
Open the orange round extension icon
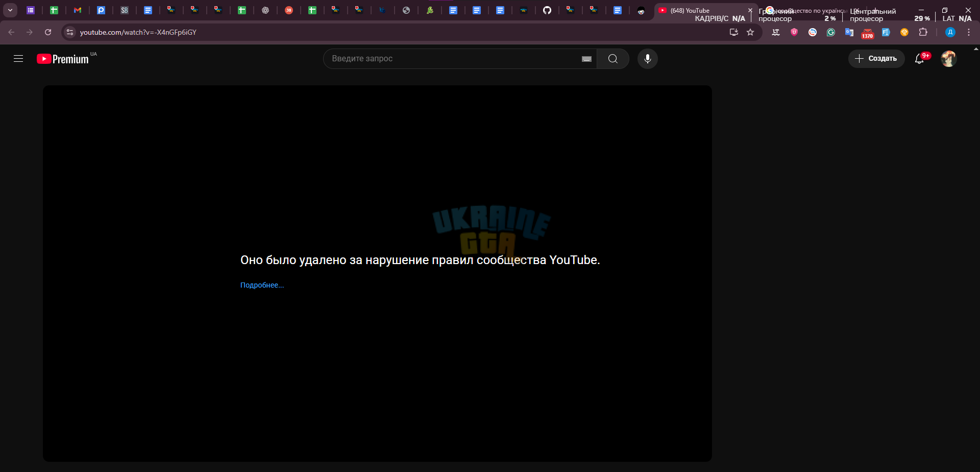(904, 32)
